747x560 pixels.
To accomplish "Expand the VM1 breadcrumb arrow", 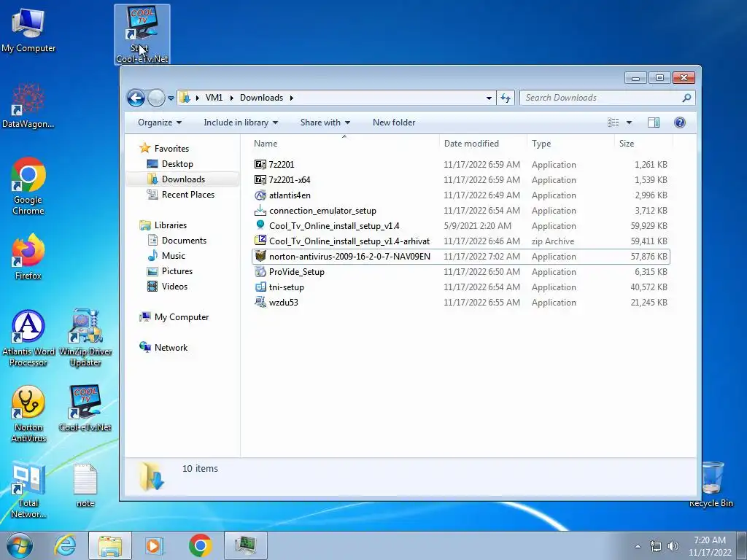I will click(x=231, y=98).
